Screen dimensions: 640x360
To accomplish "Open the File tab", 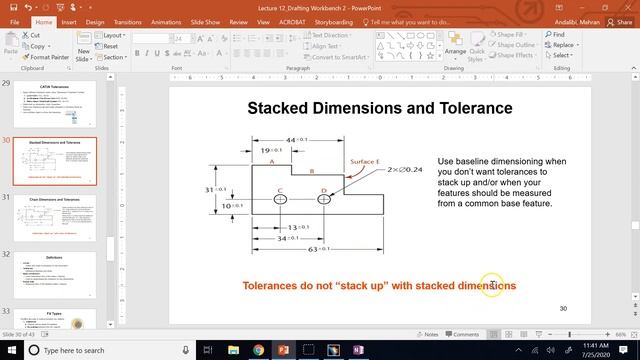I will (x=15, y=22).
